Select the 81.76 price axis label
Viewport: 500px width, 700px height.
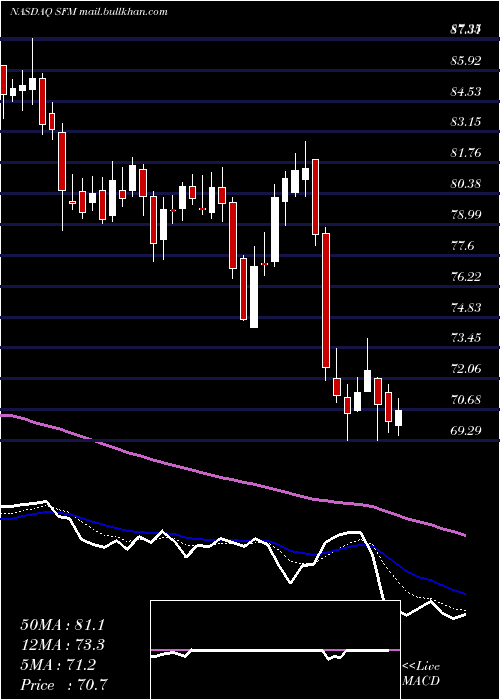pyautogui.click(x=466, y=153)
